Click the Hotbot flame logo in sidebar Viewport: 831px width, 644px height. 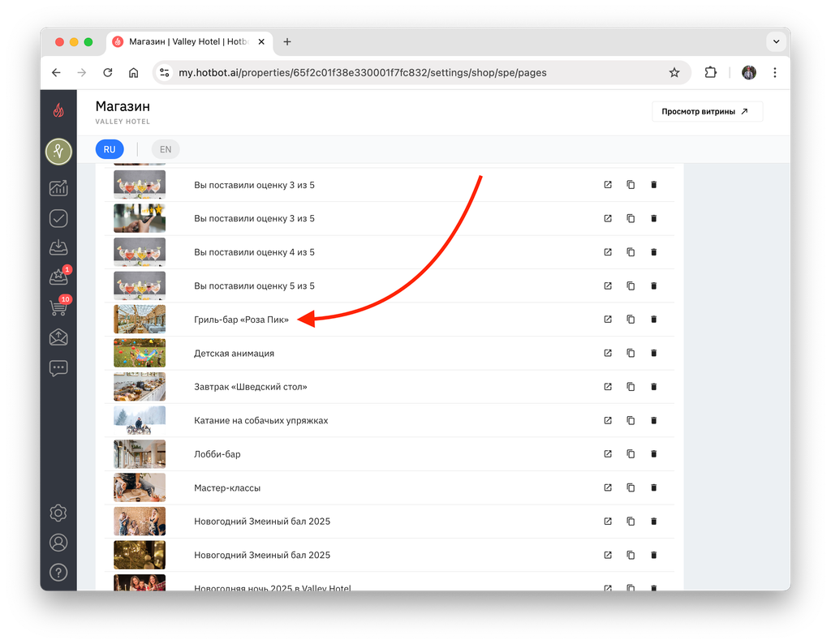pyautogui.click(x=58, y=110)
